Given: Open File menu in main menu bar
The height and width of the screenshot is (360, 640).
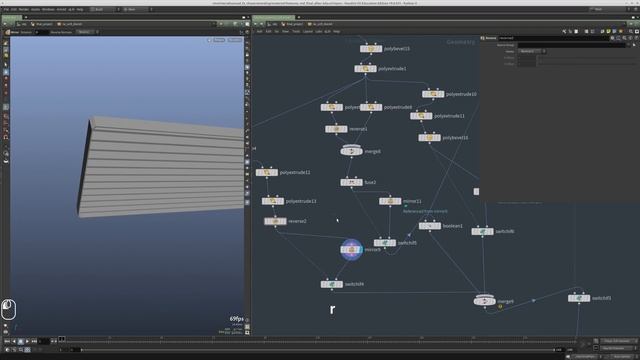Looking at the screenshot, I should coord(6,9).
